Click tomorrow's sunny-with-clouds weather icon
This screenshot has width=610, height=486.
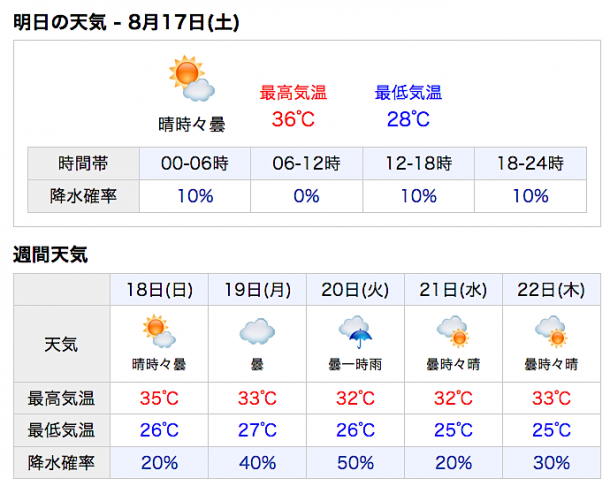(x=192, y=78)
